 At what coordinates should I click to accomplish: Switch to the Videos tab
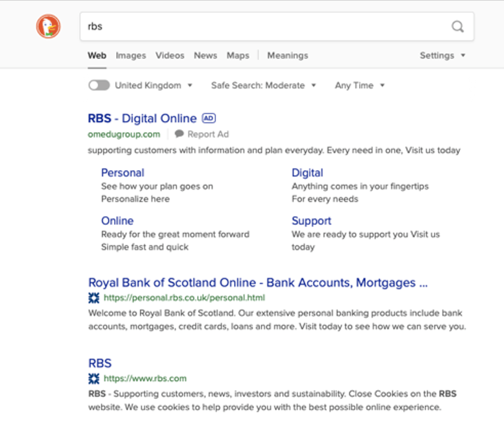coord(170,56)
